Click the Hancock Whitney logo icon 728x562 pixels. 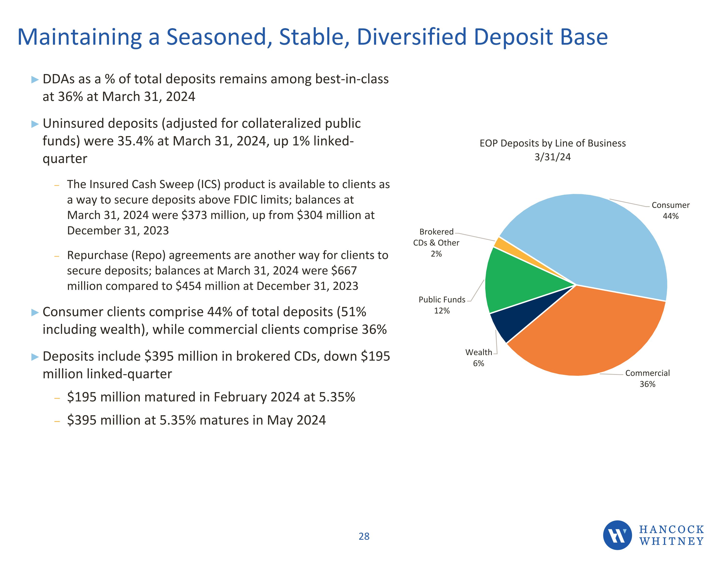pyautogui.click(x=617, y=535)
